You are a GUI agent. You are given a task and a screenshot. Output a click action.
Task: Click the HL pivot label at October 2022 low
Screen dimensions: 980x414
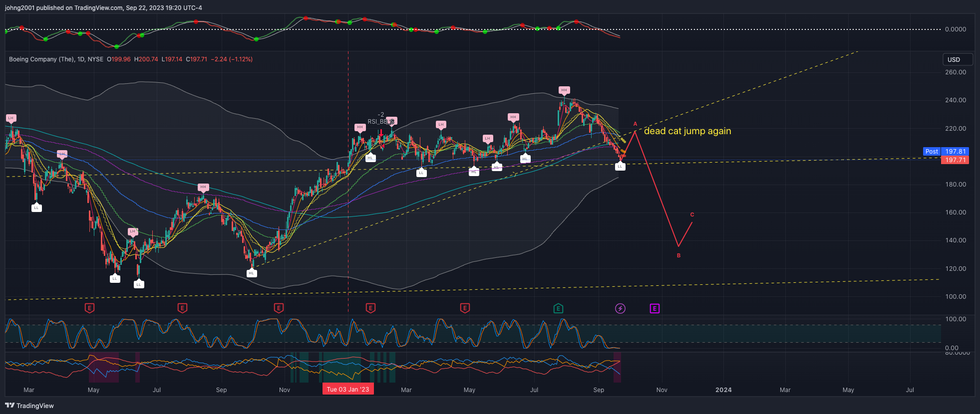point(251,273)
